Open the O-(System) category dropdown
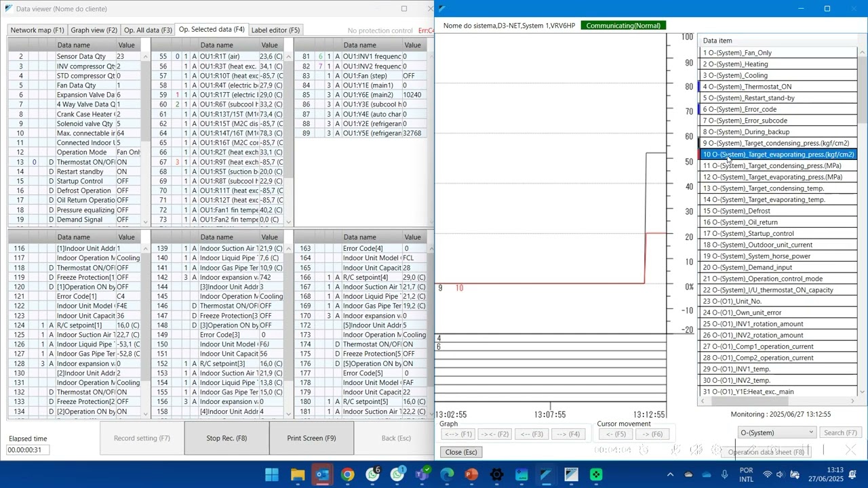Viewport: 868px width, 488px height. pos(776,432)
